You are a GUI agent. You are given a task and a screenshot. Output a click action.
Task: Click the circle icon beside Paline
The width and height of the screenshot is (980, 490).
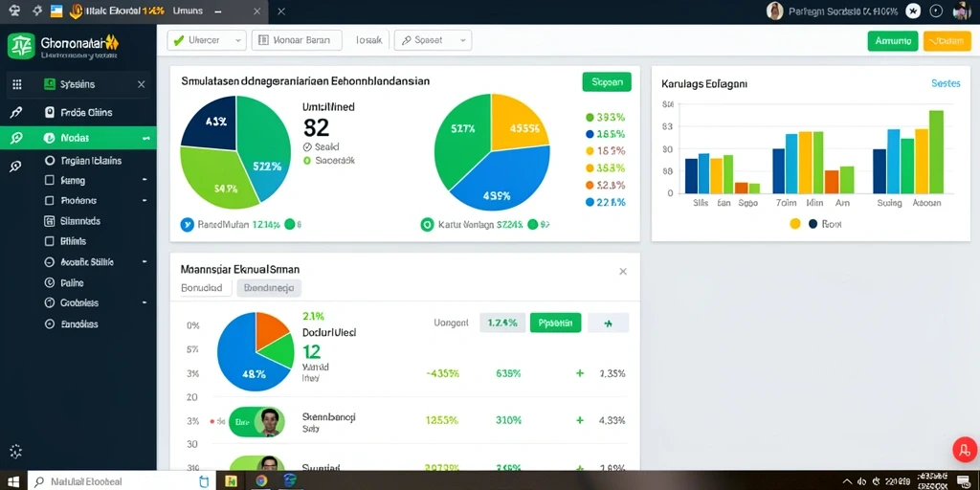(x=50, y=282)
